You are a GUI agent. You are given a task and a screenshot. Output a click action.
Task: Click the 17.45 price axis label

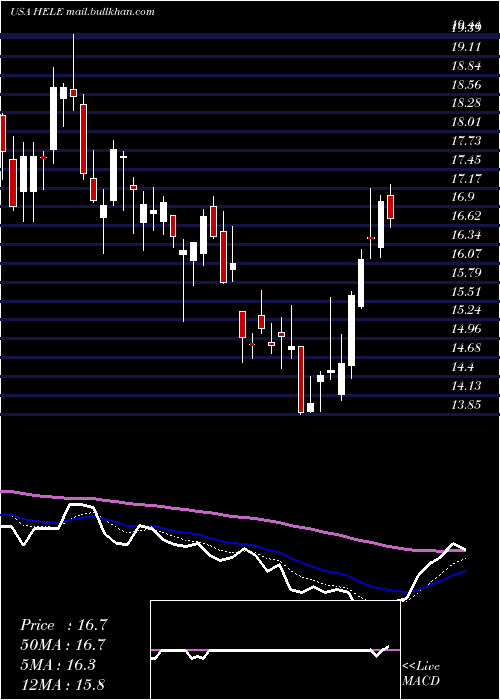(x=466, y=160)
